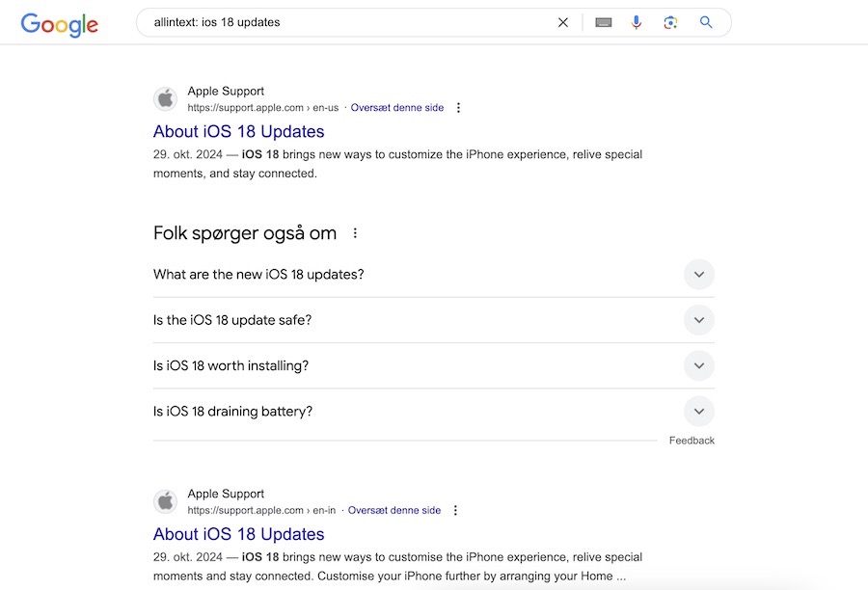This screenshot has width=868, height=590.
Task: Expand 'Is iOS 18 worth installing?'
Action: coord(698,365)
